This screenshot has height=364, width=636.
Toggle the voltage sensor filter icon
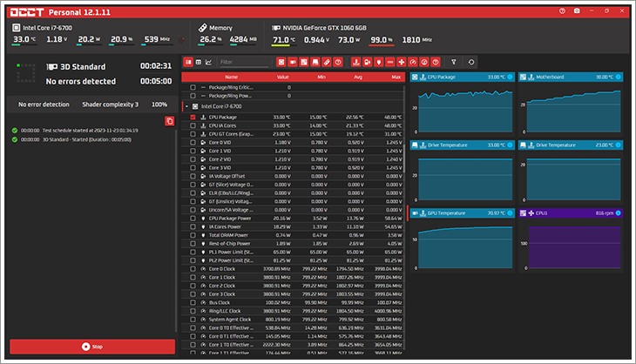367,62
